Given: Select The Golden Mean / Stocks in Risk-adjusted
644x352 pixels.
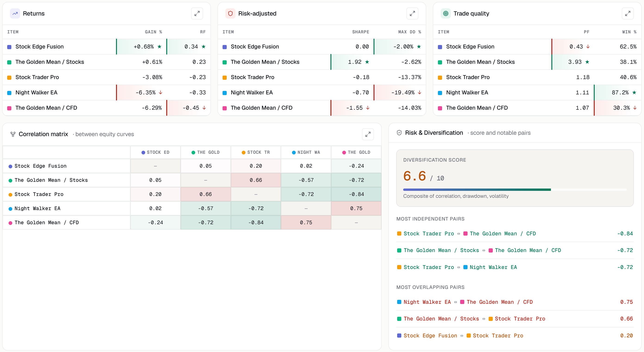Looking at the screenshot, I should click(322, 62).
